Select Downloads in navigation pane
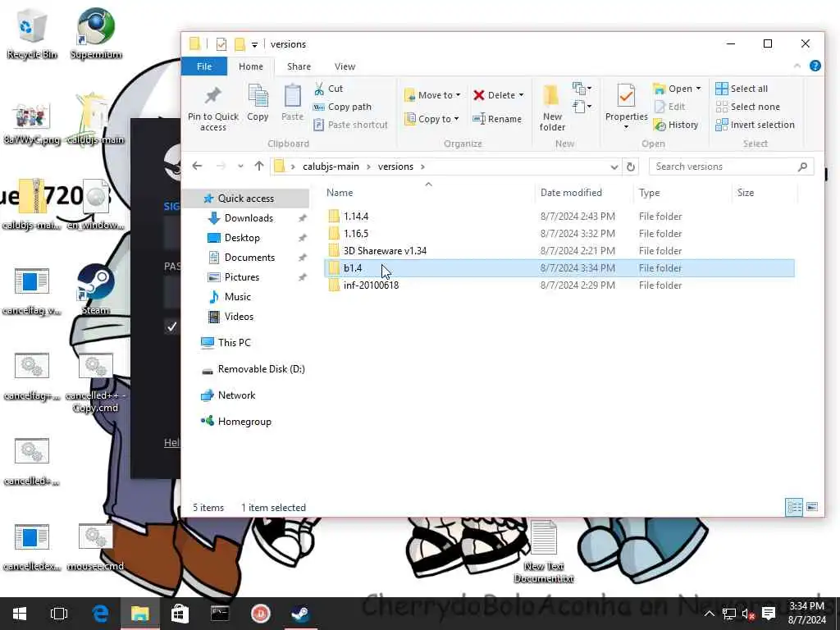 (249, 218)
